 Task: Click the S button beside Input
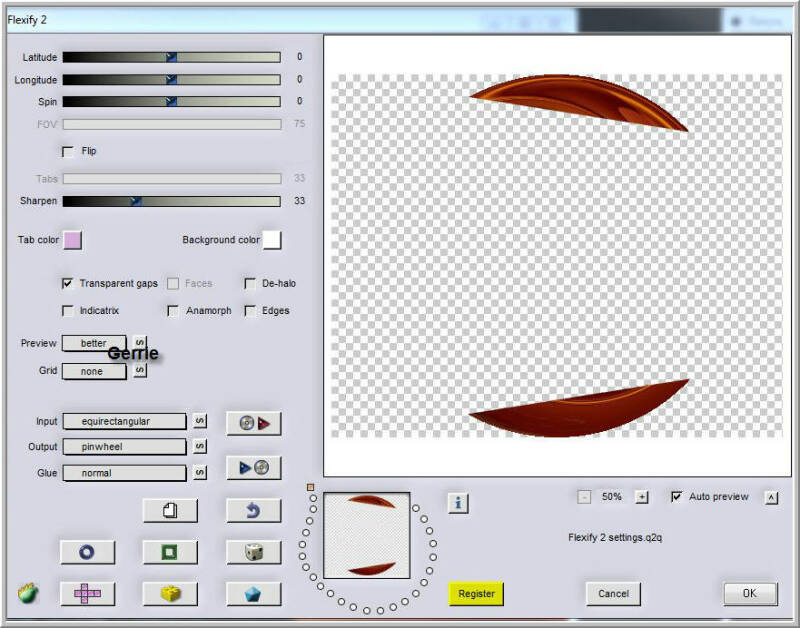click(200, 421)
